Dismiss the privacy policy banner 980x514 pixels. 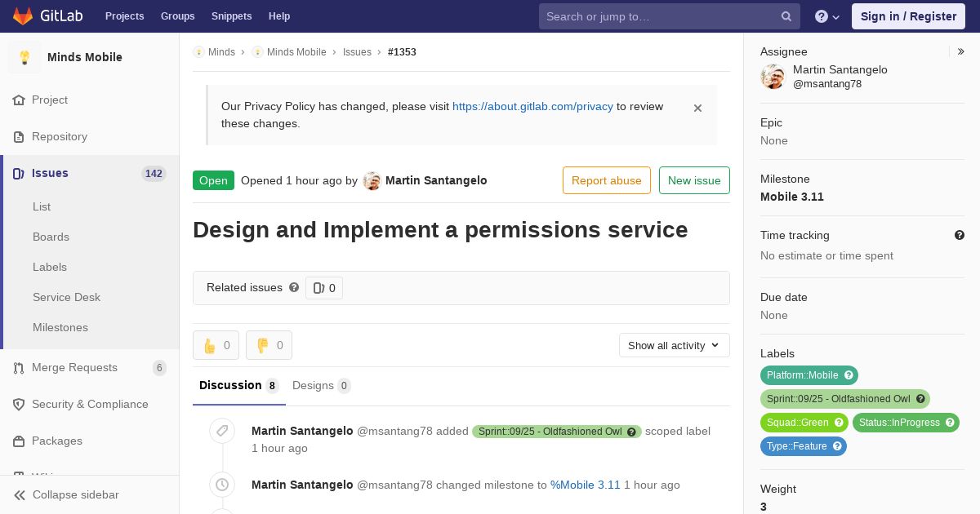click(x=697, y=108)
